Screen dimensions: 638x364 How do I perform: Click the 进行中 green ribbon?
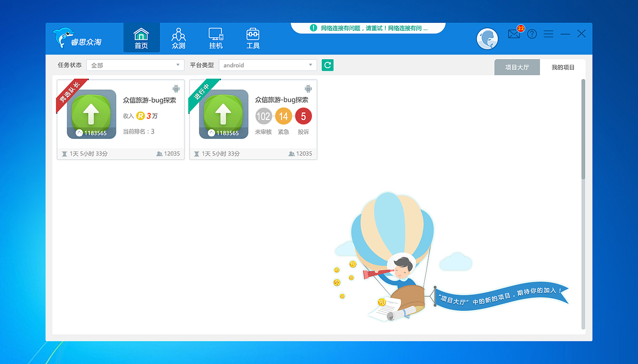point(203,94)
